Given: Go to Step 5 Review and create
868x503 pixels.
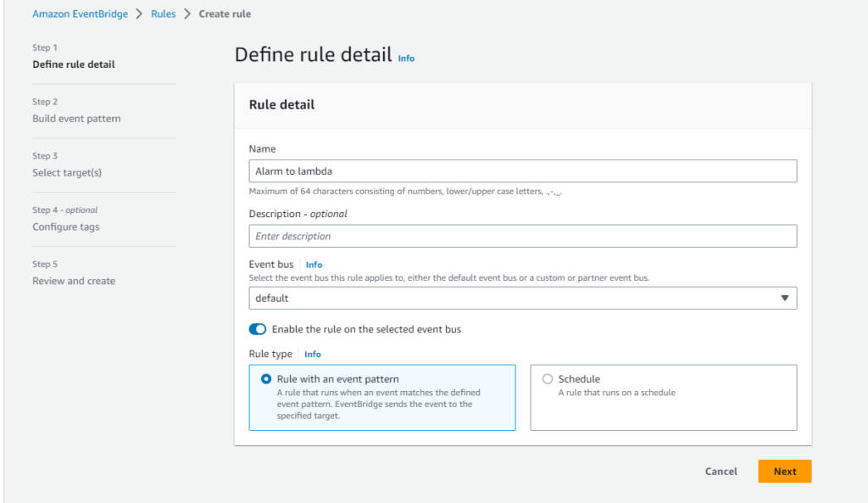Looking at the screenshot, I should coord(74,281).
